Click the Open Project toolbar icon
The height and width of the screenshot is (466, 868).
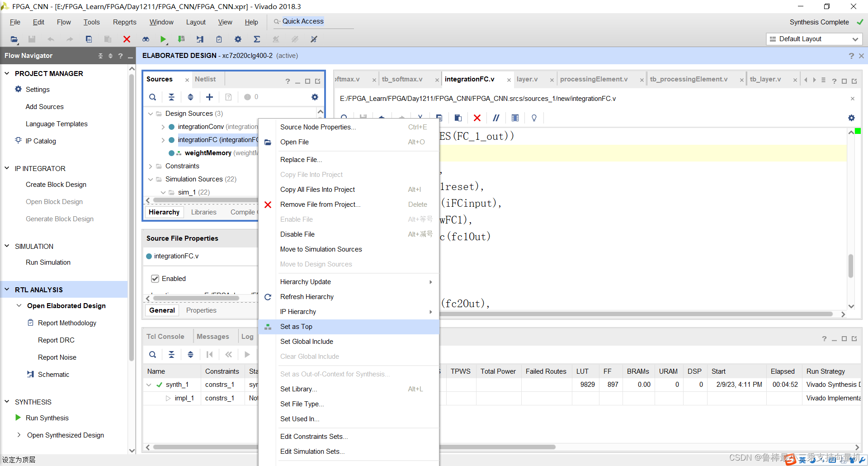(14, 39)
